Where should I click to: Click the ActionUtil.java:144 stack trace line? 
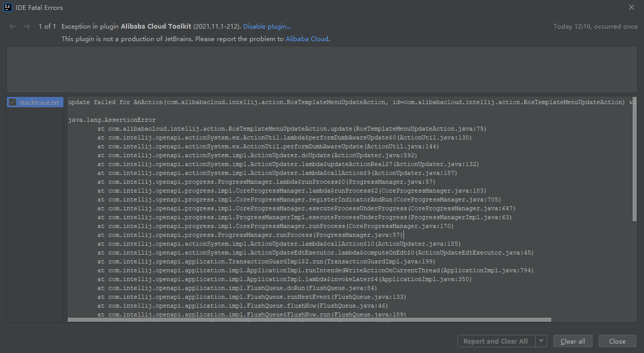point(268,146)
